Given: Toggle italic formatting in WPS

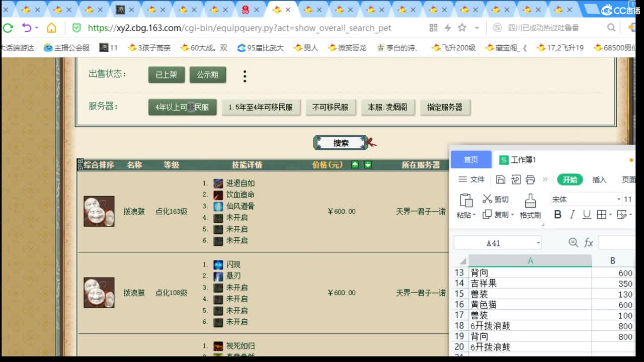Looking at the screenshot, I should coord(572,215).
